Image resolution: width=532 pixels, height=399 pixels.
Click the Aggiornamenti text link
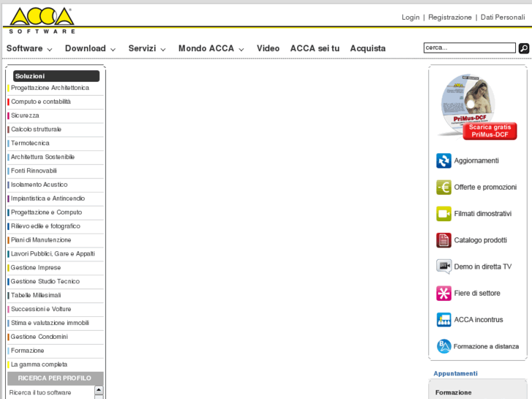point(476,160)
